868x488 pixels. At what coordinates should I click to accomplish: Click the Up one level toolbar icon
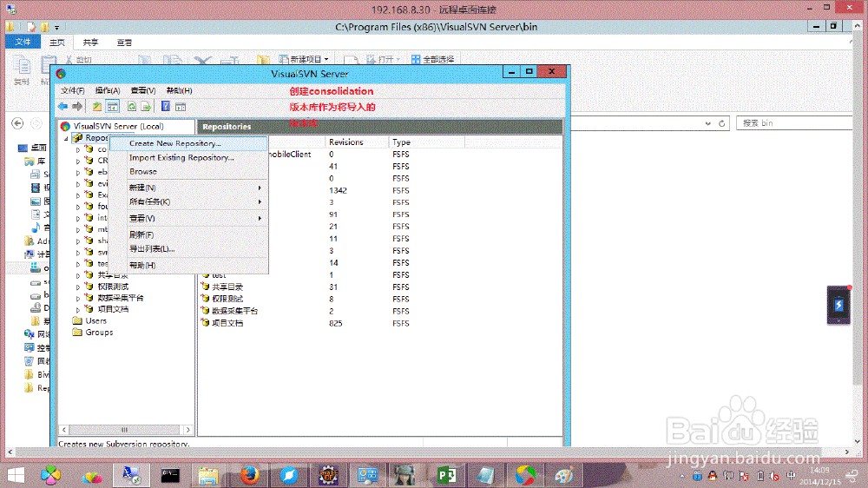pyautogui.click(x=97, y=106)
